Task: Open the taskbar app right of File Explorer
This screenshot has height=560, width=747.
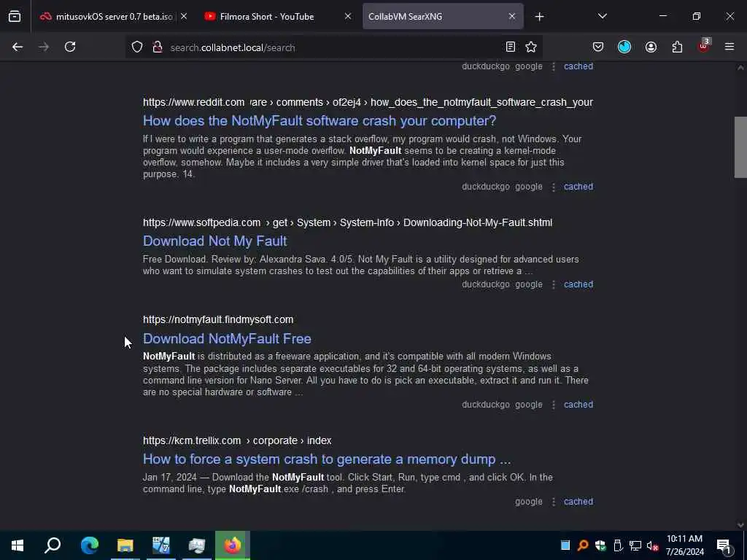Action: tap(161, 545)
